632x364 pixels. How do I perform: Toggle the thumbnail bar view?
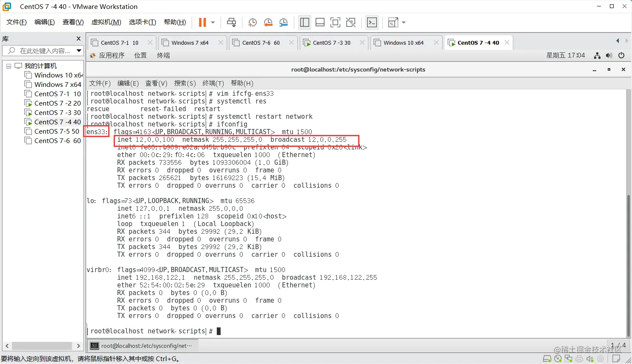click(x=320, y=22)
